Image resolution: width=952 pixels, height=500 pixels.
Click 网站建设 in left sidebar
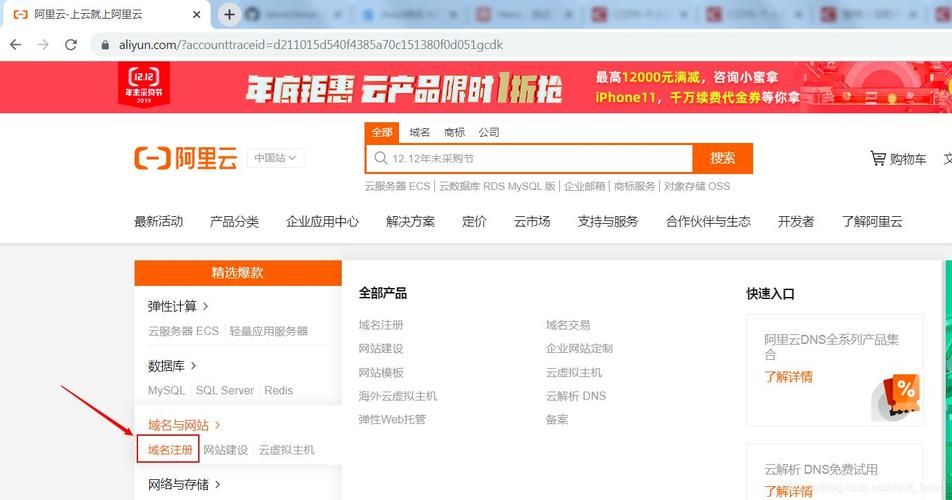226,450
